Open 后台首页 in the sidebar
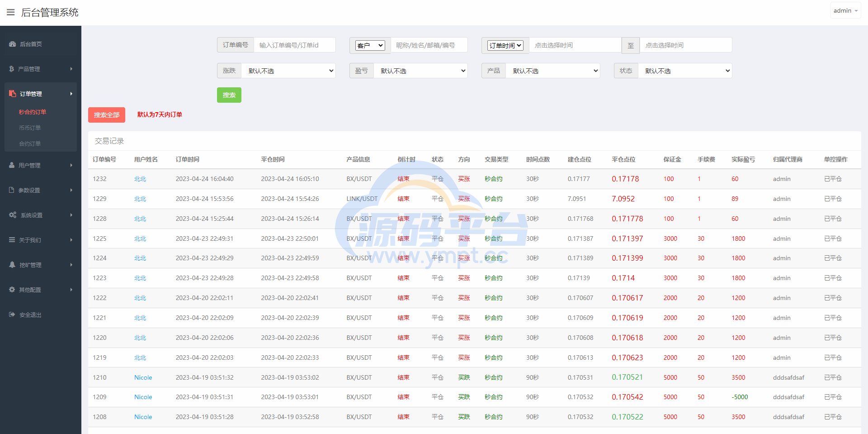 31,44
